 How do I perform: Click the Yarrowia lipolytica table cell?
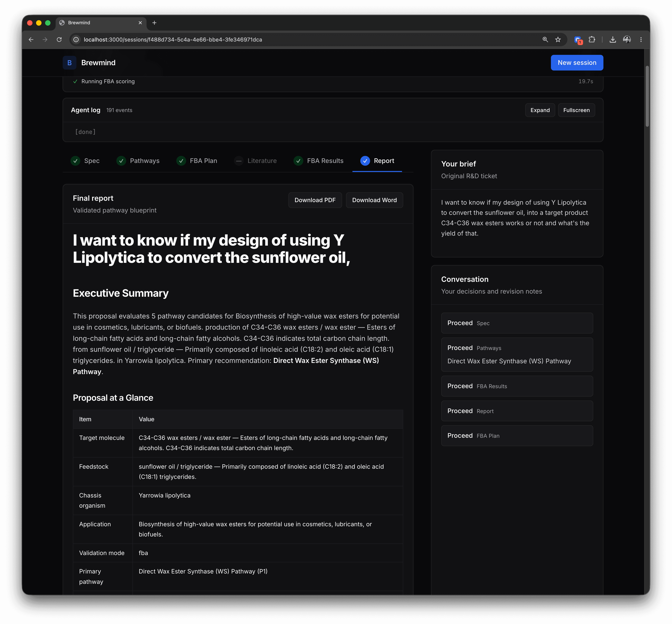pyautogui.click(x=164, y=495)
